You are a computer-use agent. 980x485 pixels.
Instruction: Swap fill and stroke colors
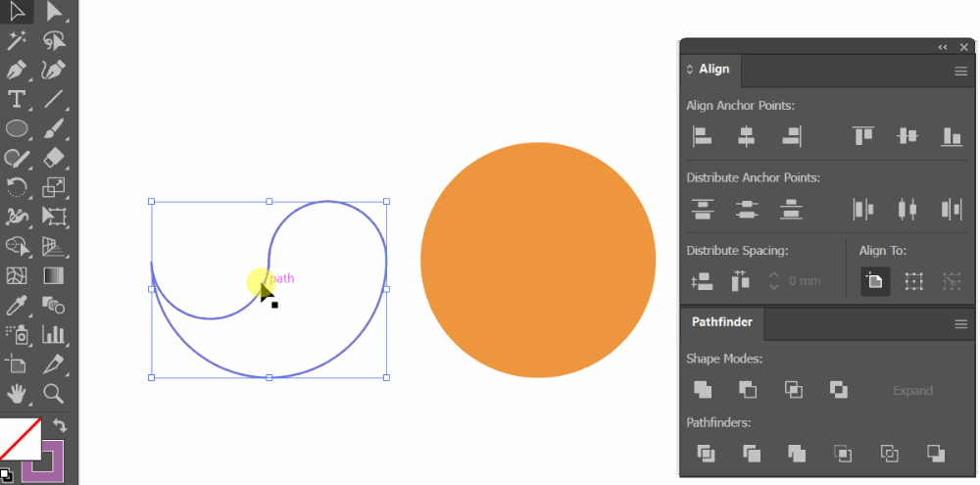point(60,425)
